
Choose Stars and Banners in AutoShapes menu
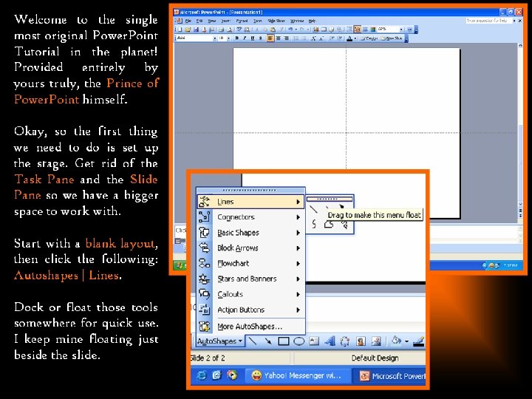click(250, 279)
